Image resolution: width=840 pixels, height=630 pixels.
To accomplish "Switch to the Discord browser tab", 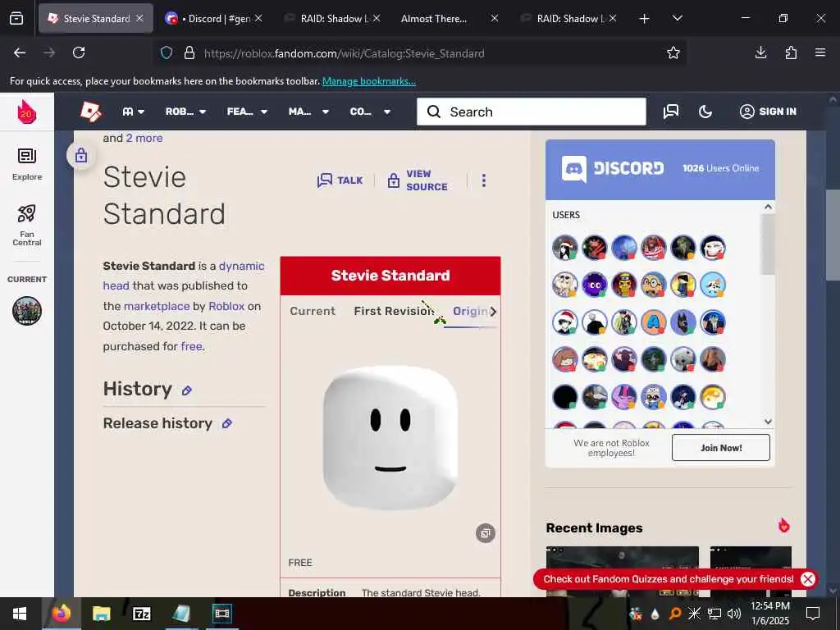I will tap(214, 18).
